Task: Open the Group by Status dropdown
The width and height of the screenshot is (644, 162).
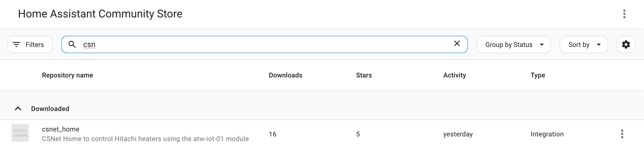Action: point(513,44)
